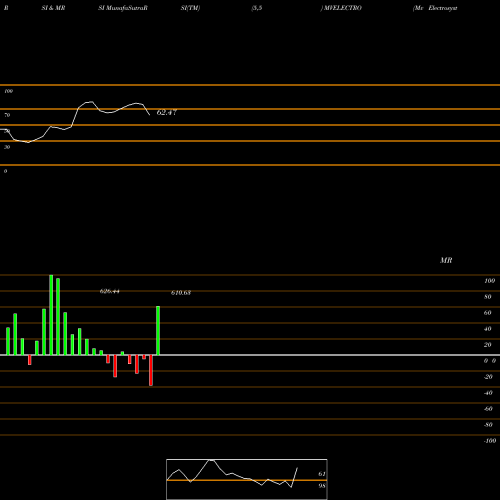
Task: Click the 610.63 price label
Action: [x=181, y=293]
